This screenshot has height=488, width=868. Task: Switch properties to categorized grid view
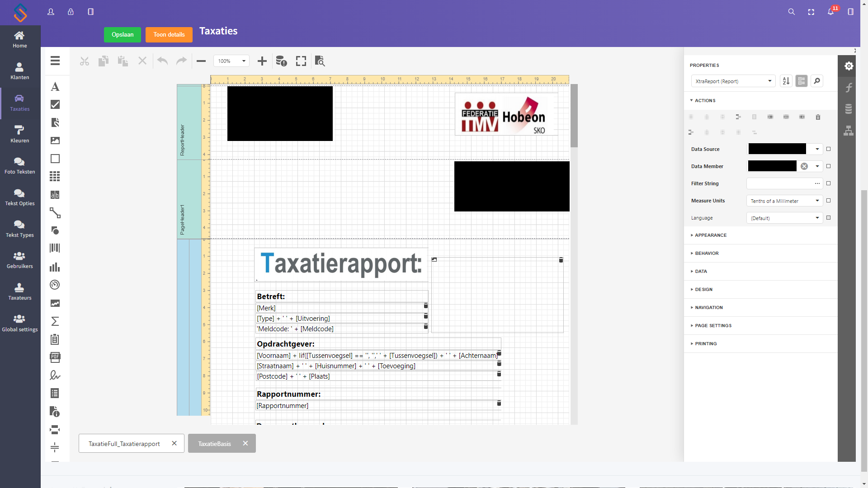coord(802,81)
